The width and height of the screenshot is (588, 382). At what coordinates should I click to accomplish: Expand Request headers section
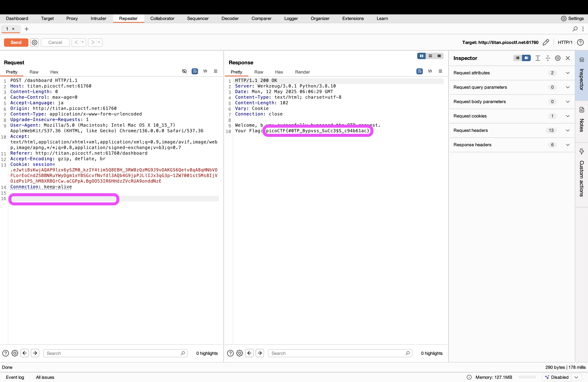[567, 130]
